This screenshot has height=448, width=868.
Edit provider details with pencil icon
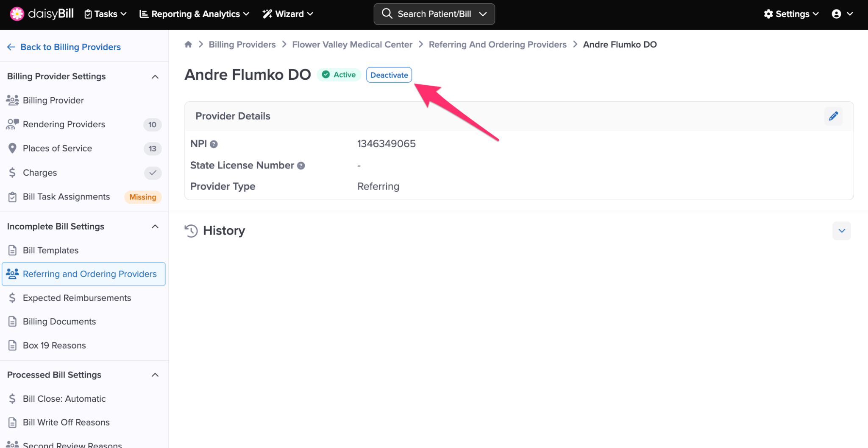pos(833,116)
